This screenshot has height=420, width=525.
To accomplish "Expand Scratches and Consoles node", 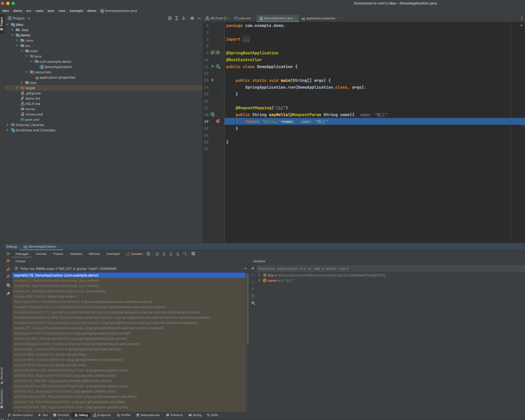I will [8, 130].
